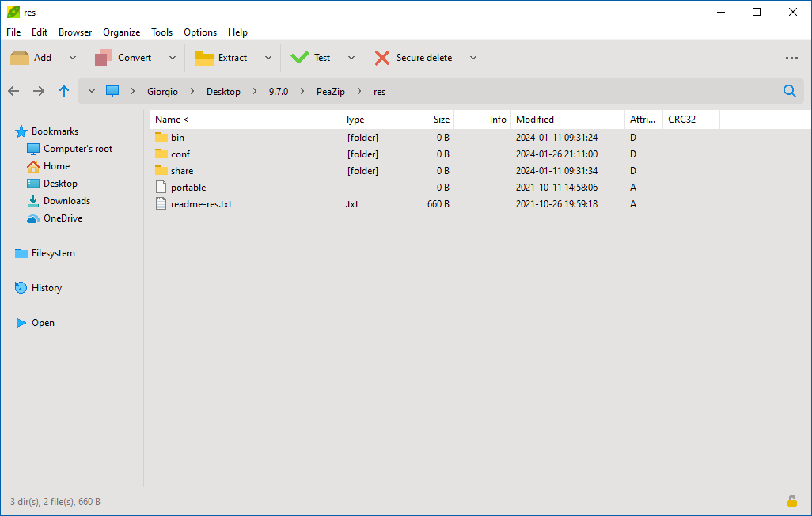Screen dimensions: 812x516
Task: Click the computer icon in the breadcrumb
Action: tap(112, 91)
